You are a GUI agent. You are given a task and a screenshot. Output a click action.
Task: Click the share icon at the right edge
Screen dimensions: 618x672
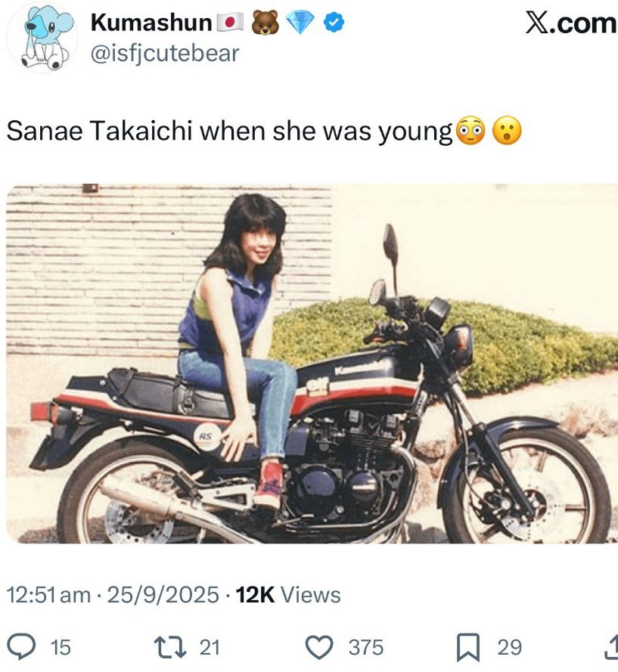point(611,647)
